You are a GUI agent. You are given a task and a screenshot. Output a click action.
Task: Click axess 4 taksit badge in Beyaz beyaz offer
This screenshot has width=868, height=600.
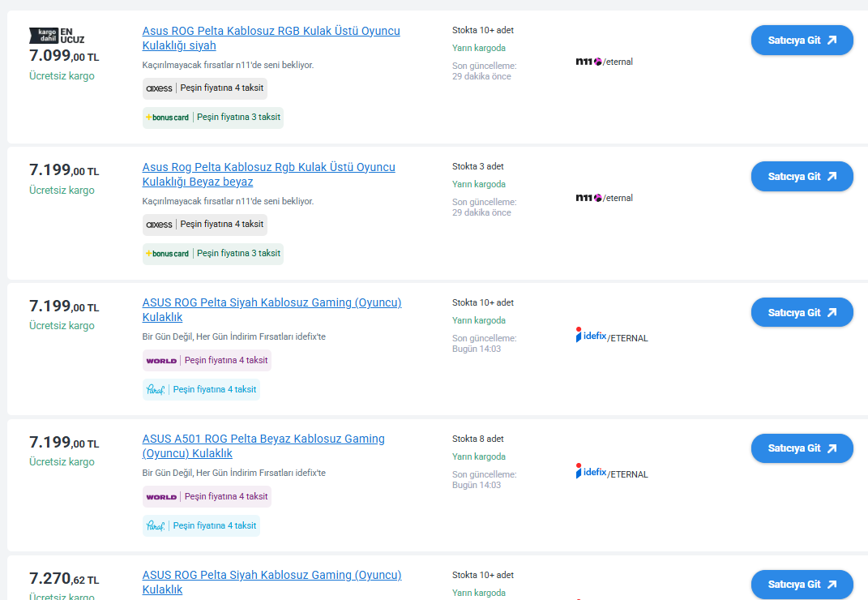(x=205, y=225)
